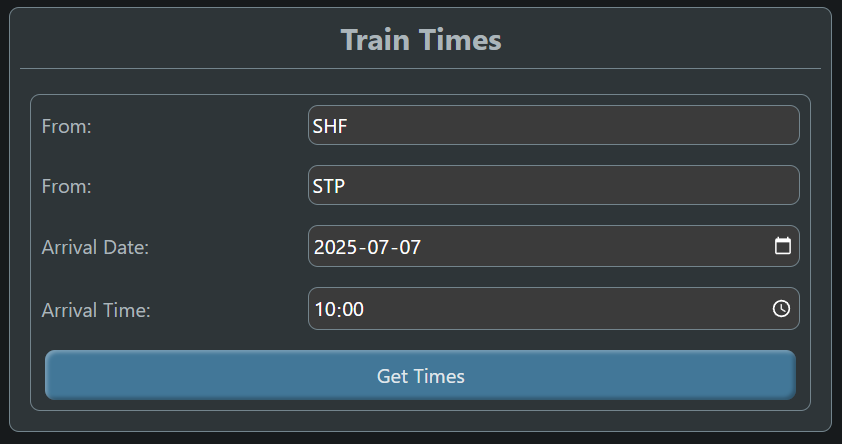
Task: Click empty space inside the Arrival Time field
Action: pos(564,309)
